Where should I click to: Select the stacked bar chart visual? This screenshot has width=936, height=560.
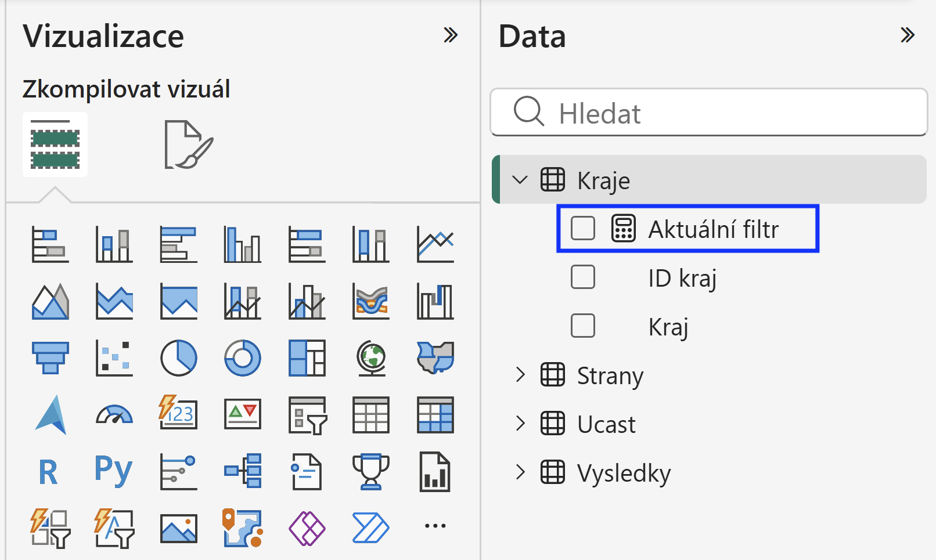(x=50, y=244)
